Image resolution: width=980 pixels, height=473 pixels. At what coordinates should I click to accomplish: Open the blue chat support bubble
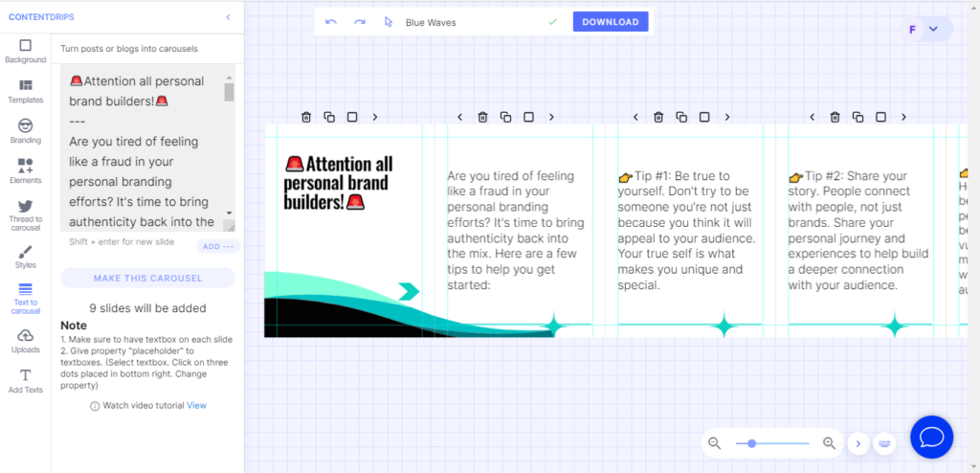tap(931, 438)
